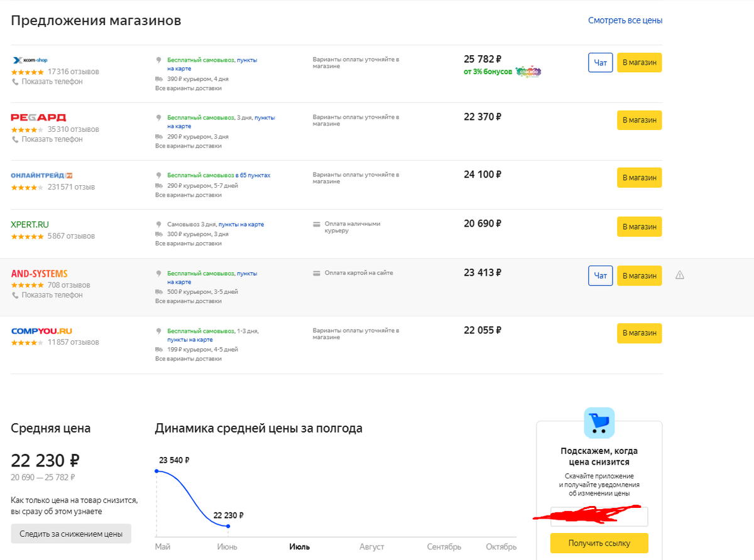This screenshot has width=754, height=560.
Task: Go to Онлайнтрейд via В магазин button
Action: (639, 178)
